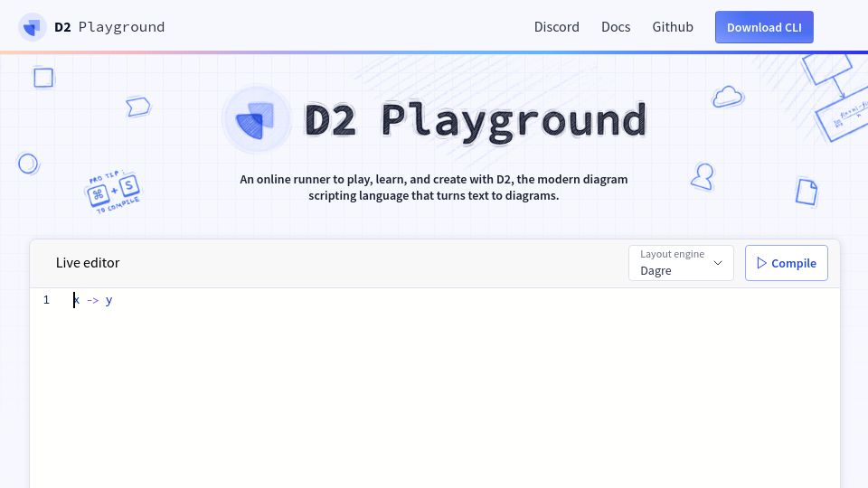Click the chevron arrow on Layout engine

pos(718,263)
